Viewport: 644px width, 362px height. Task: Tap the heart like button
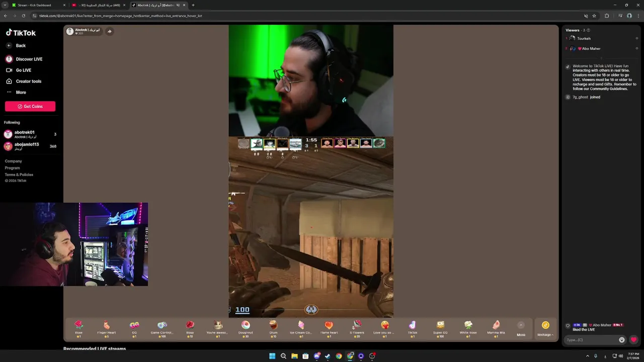click(633, 340)
